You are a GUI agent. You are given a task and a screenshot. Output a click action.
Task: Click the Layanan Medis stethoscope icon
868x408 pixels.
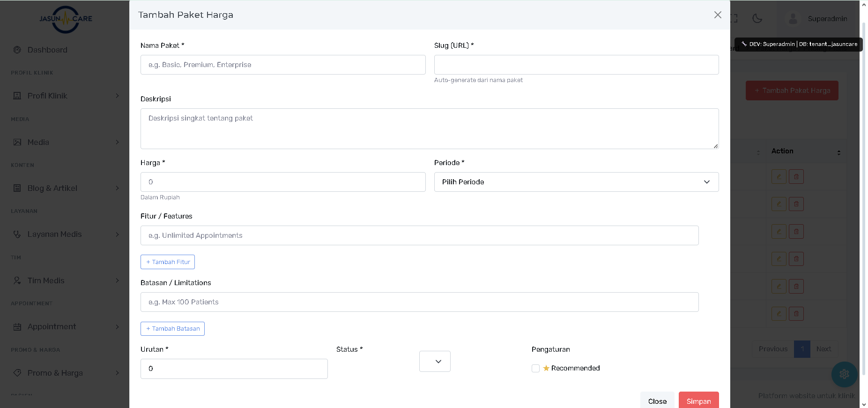pos(17,234)
